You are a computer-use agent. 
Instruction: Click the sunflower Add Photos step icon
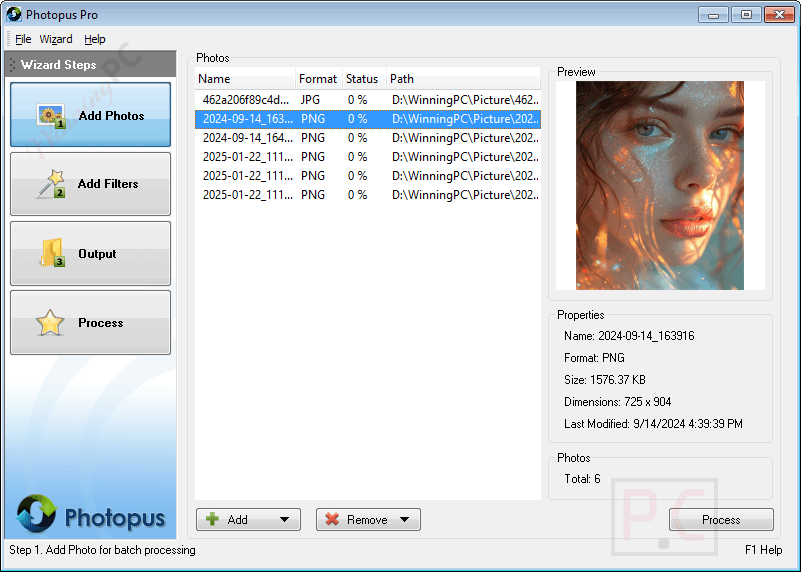click(x=51, y=116)
